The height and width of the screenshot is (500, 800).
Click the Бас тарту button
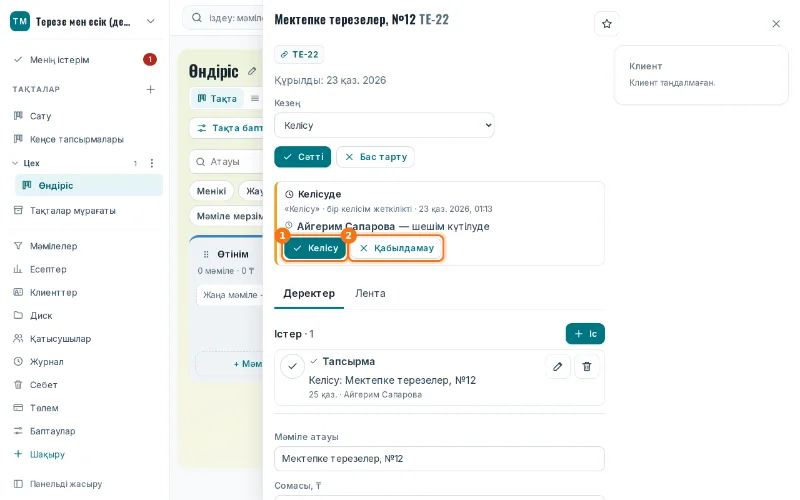coord(376,157)
